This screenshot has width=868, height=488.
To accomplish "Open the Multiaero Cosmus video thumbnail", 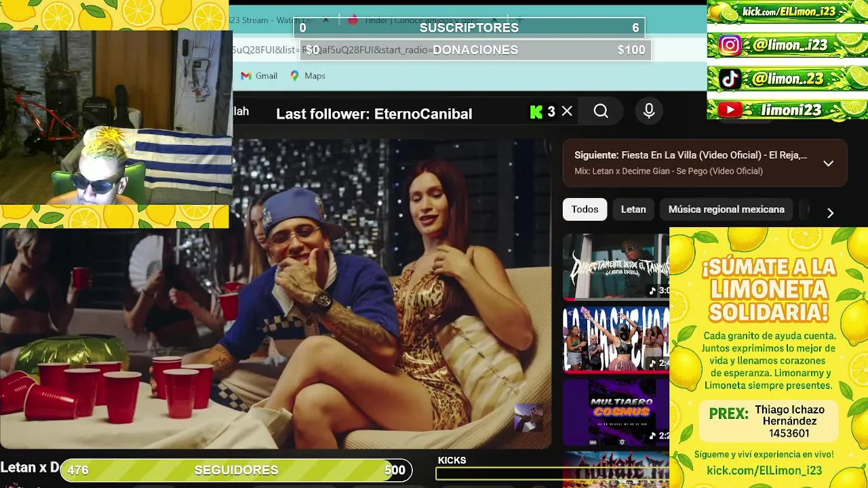I will (x=616, y=411).
